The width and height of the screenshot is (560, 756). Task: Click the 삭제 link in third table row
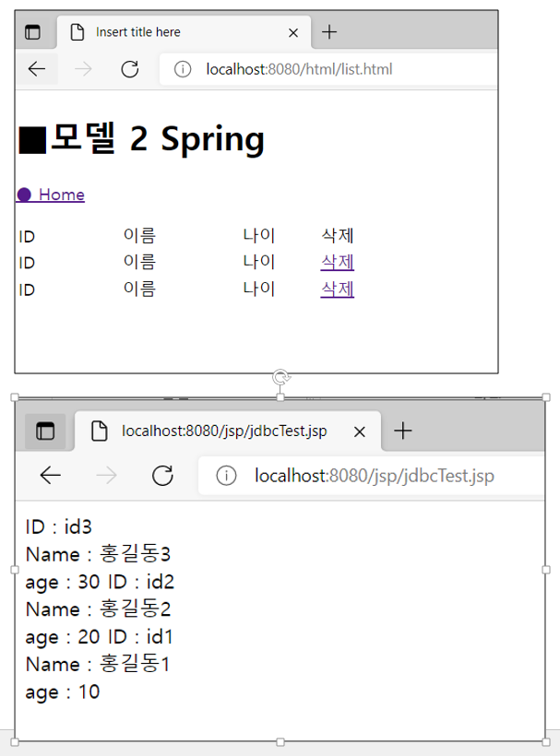click(338, 289)
